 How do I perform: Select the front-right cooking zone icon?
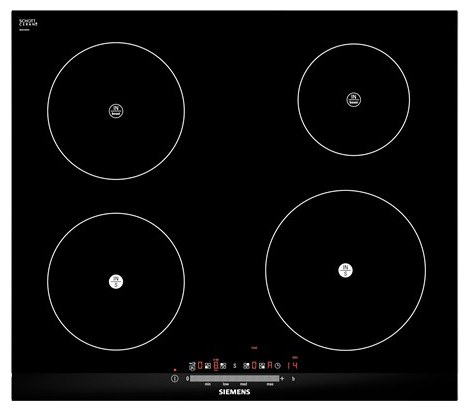pyautogui.click(x=262, y=366)
